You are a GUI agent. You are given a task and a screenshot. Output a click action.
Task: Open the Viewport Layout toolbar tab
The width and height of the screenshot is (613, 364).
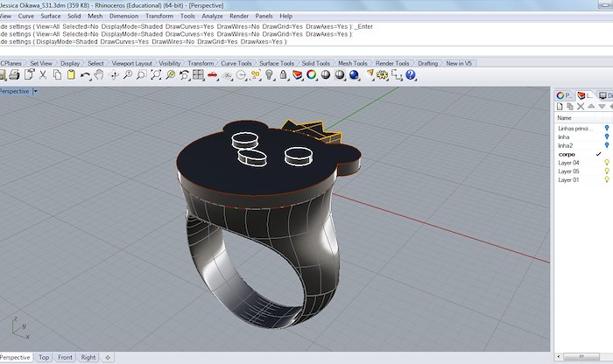[x=131, y=63]
